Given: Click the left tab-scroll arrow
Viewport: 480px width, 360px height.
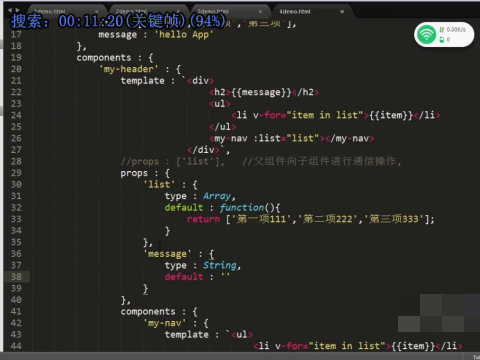Looking at the screenshot, I should pos(10,10).
